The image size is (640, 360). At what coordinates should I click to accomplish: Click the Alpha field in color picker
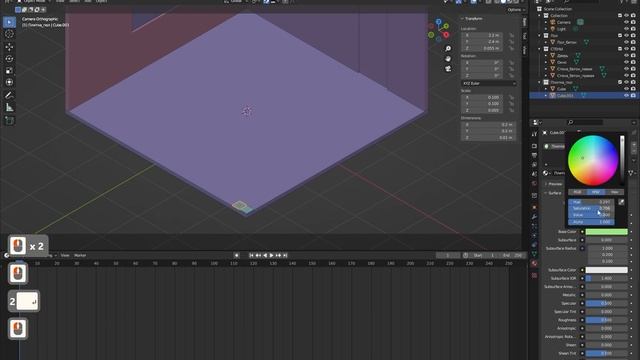[x=591, y=222]
